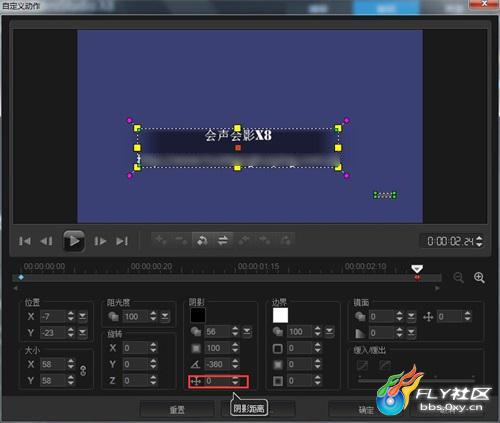Open mirror opacity slider dropdown
The width and height of the screenshot is (500, 423).
coord(411,316)
